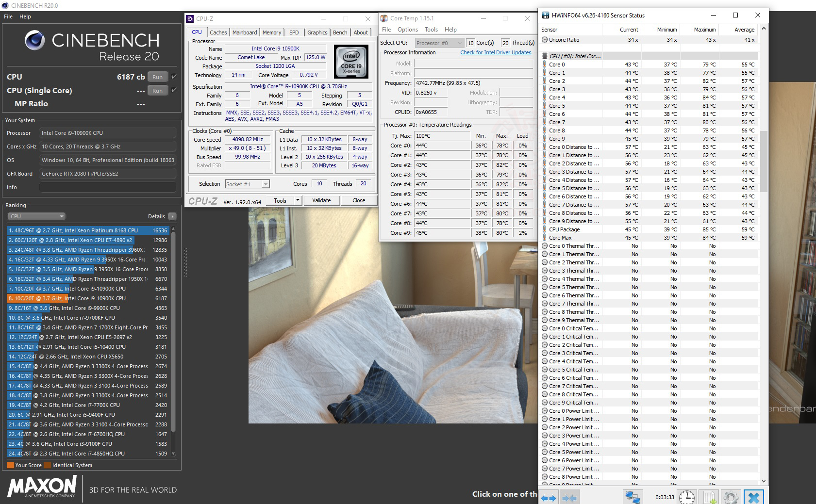Image resolution: width=816 pixels, height=504 pixels.
Task: Expand the ranking Details arrow
Action: tap(172, 216)
